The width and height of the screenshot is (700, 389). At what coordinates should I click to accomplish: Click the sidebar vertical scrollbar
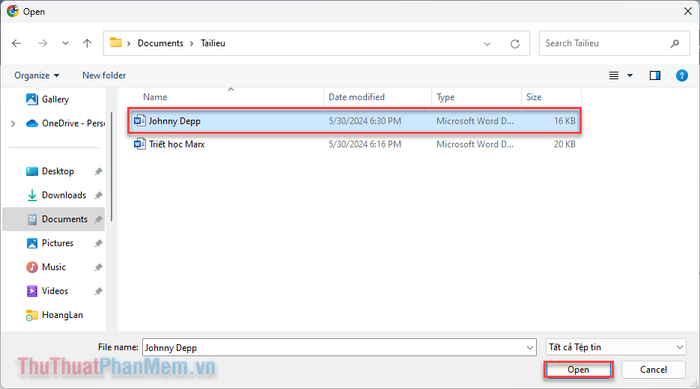click(111, 167)
